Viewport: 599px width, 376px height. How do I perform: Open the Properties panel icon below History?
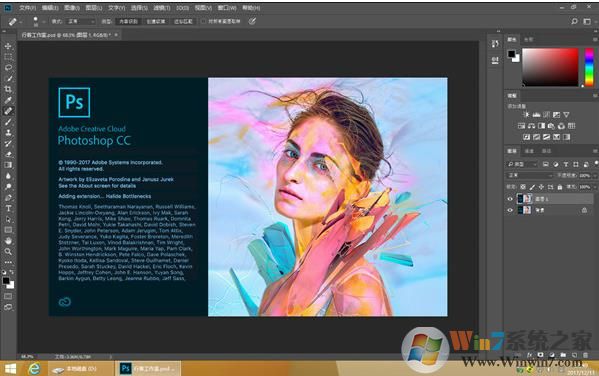tap(495, 60)
